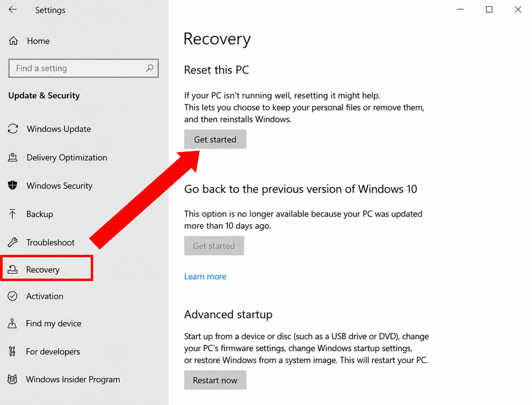
Task: Click Restart now under Advanced startup
Action: point(215,380)
